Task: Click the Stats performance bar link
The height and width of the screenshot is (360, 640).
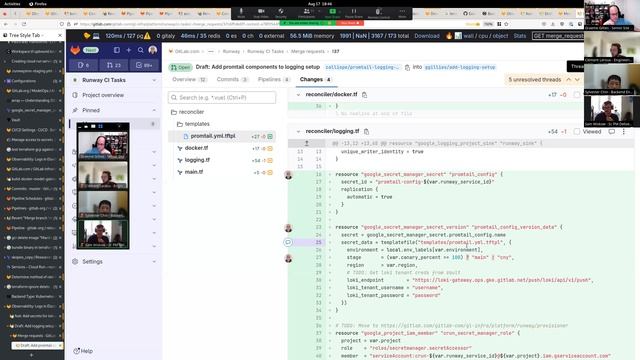Action: pos(520,36)
